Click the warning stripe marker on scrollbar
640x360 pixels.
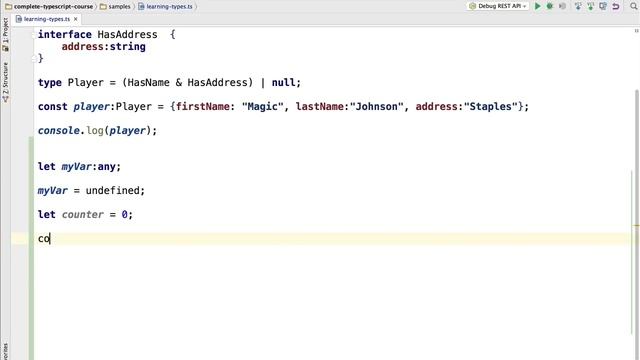tap(636, 225)
